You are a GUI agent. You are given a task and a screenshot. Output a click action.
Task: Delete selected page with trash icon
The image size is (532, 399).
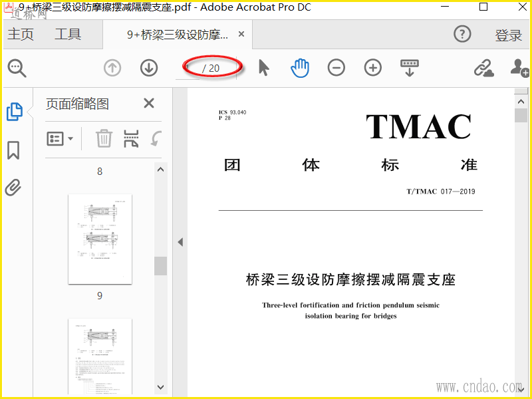pyautogui.click(x=104, y=138)
